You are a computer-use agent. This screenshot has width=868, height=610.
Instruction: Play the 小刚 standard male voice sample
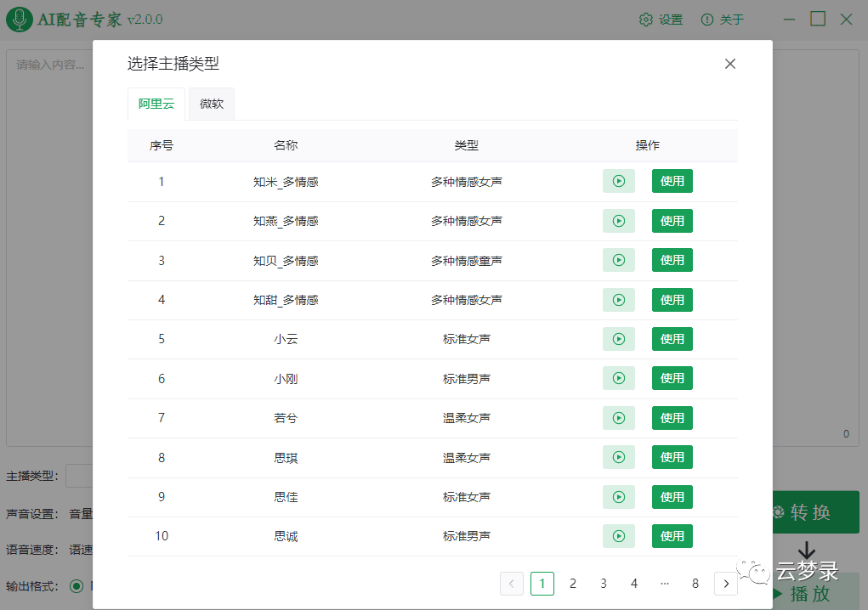point(619,378)
